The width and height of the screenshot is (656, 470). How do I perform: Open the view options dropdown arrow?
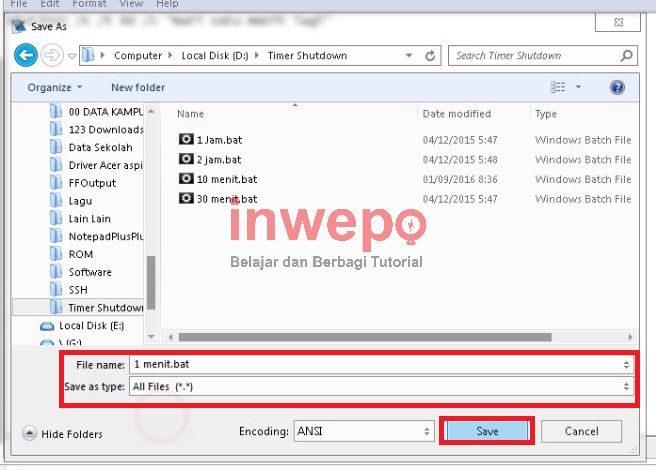578,87
